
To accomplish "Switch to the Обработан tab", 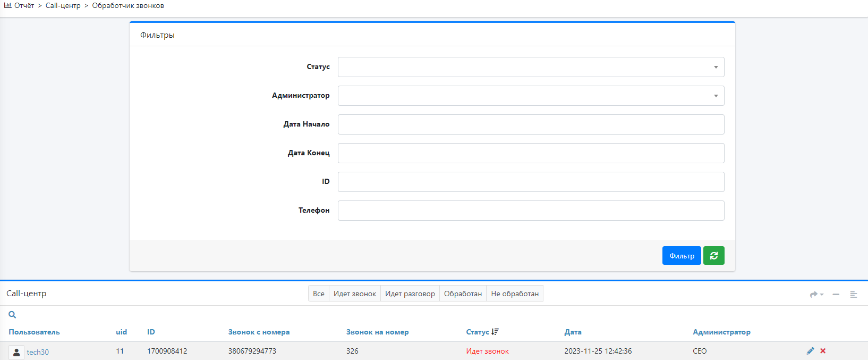I will [x=463, y=294].
